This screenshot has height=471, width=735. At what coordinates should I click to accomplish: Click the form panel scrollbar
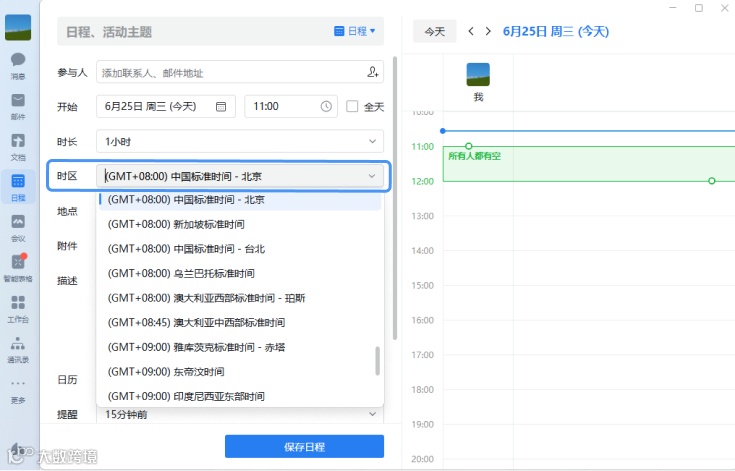395,198
